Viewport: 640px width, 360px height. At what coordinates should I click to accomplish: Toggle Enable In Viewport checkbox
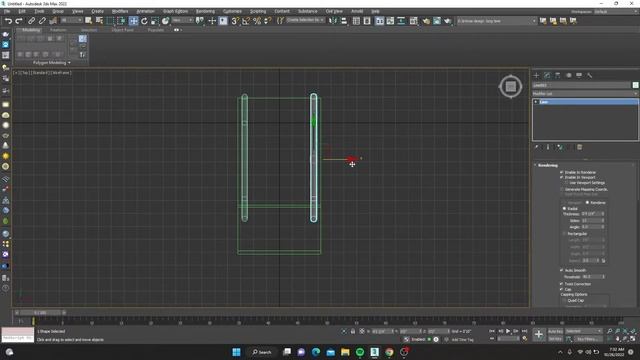point(562,178)
